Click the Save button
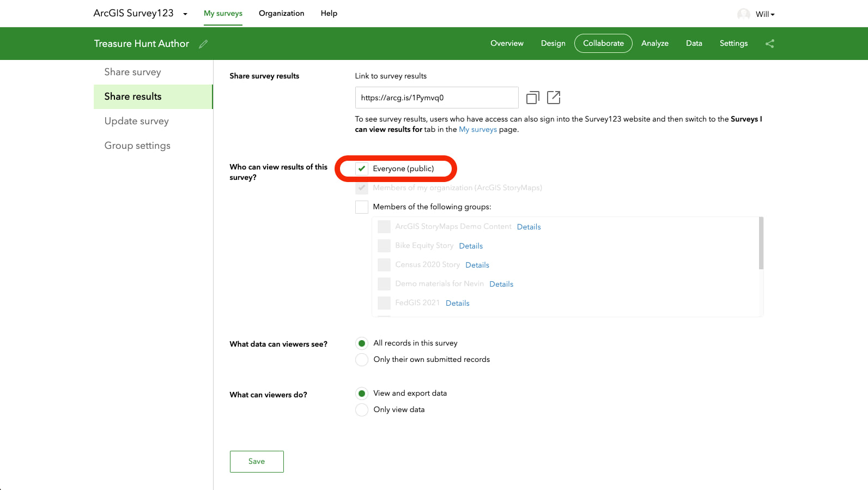The width and height of the screenshot is (868, 490). coord(257,462)
